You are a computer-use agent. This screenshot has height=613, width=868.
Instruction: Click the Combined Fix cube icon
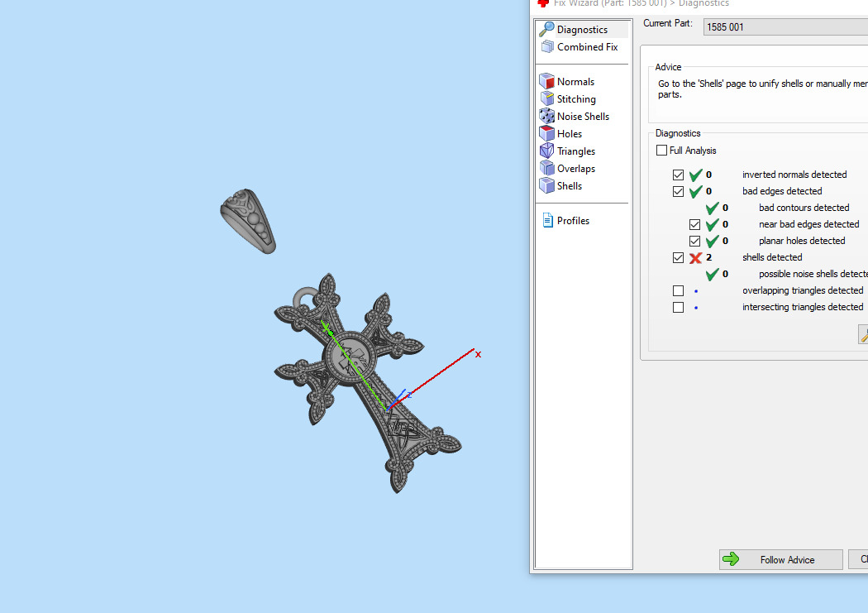[547, 46]
